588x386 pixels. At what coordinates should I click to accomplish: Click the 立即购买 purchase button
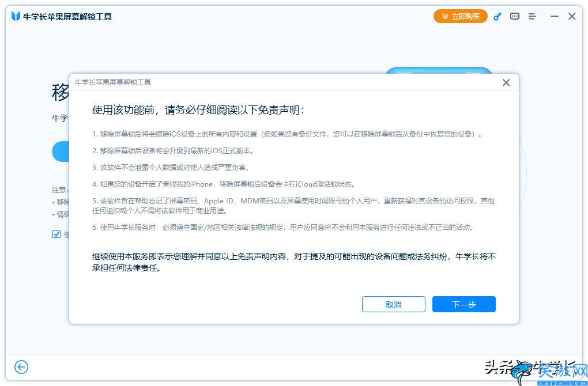pyautogui.click(x=460, y=16)
